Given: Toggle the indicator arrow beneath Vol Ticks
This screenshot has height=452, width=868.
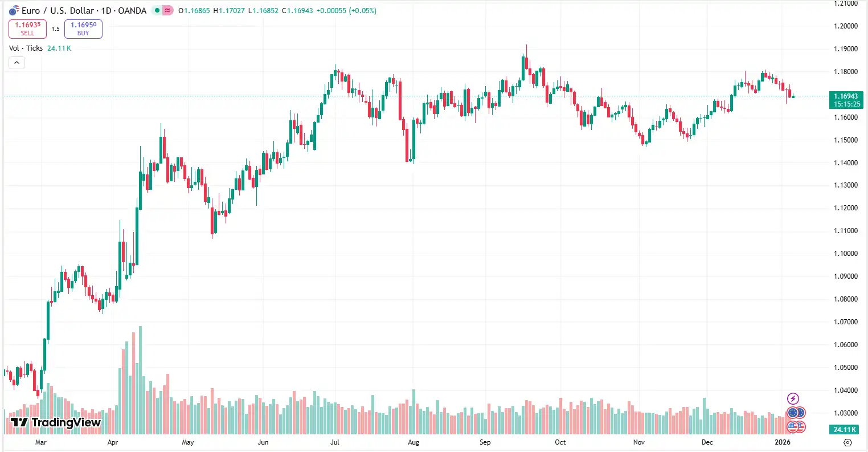Looking at the screenshot, I should coord(17,62).
